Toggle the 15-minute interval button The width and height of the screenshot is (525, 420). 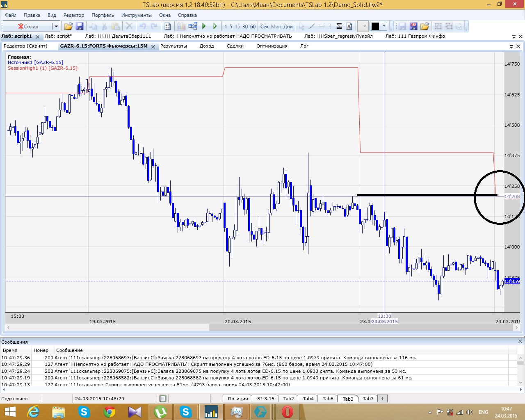pyautogui.click(x=237, y=26)
